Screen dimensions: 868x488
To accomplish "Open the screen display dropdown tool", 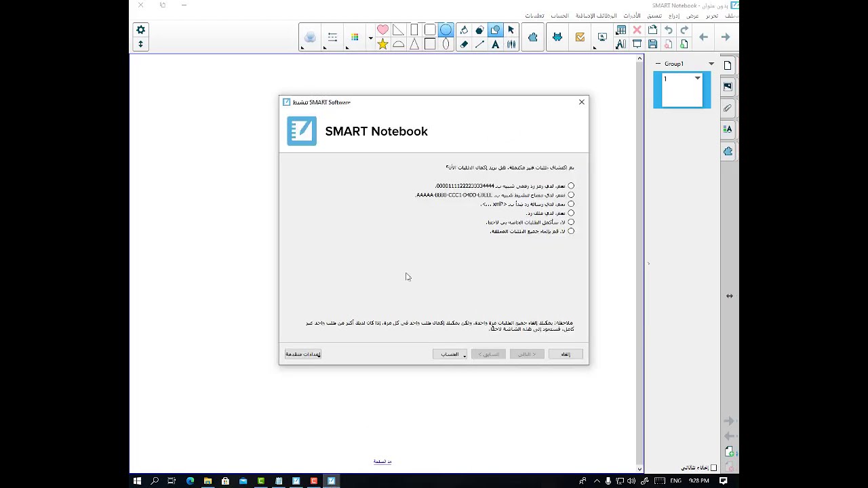I will pyautogui.click(x=602, y=37).
